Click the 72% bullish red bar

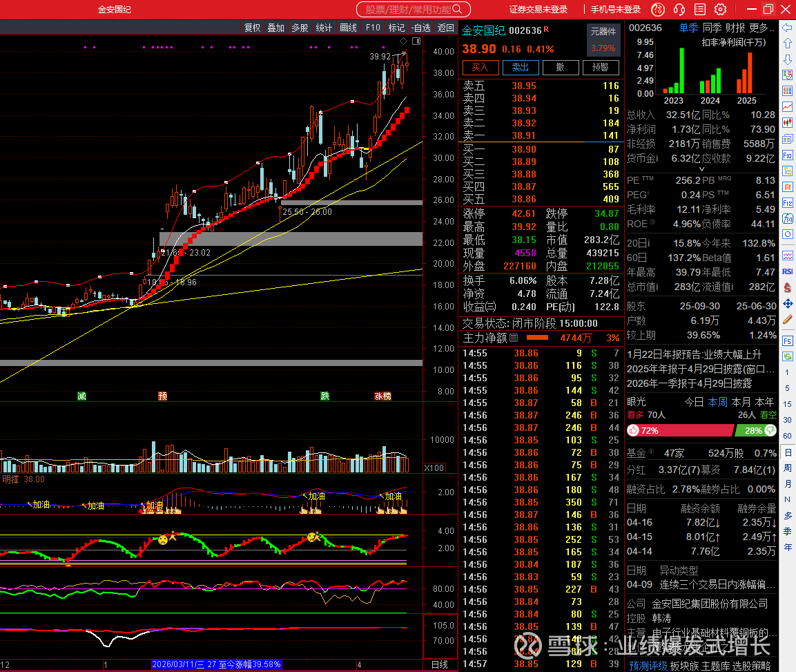(680, 431)
